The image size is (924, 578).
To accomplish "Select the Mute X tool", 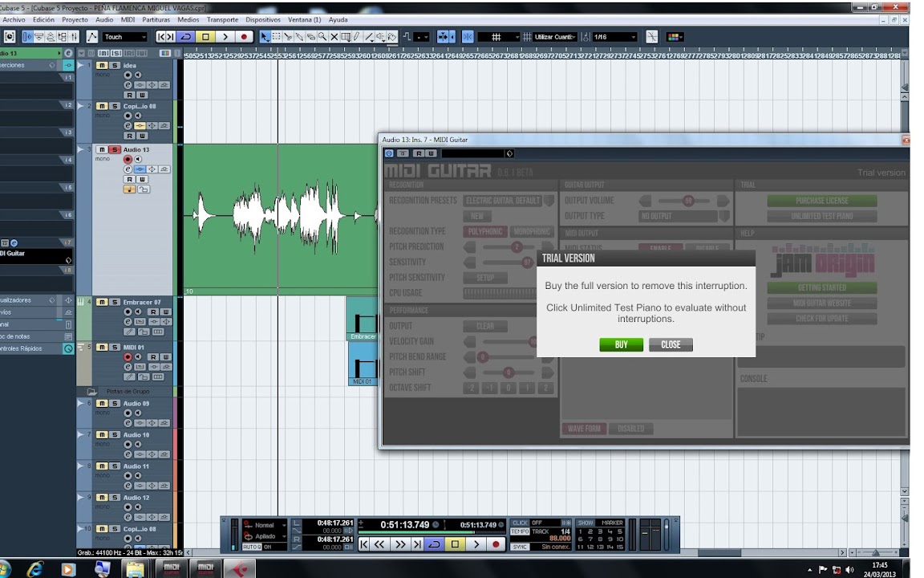I will pos(334,37).
